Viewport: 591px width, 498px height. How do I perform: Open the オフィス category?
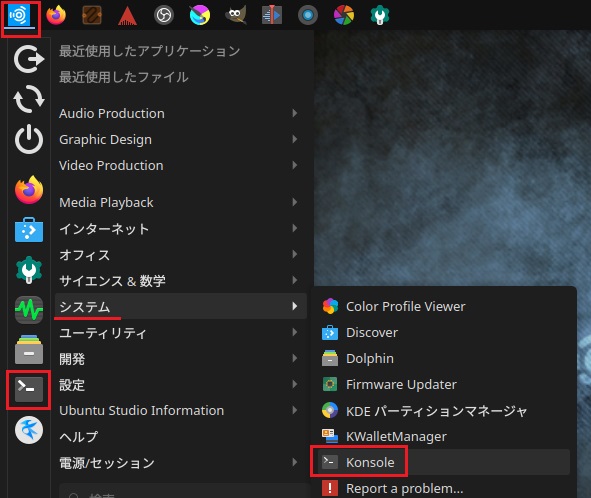click(181, 254)
